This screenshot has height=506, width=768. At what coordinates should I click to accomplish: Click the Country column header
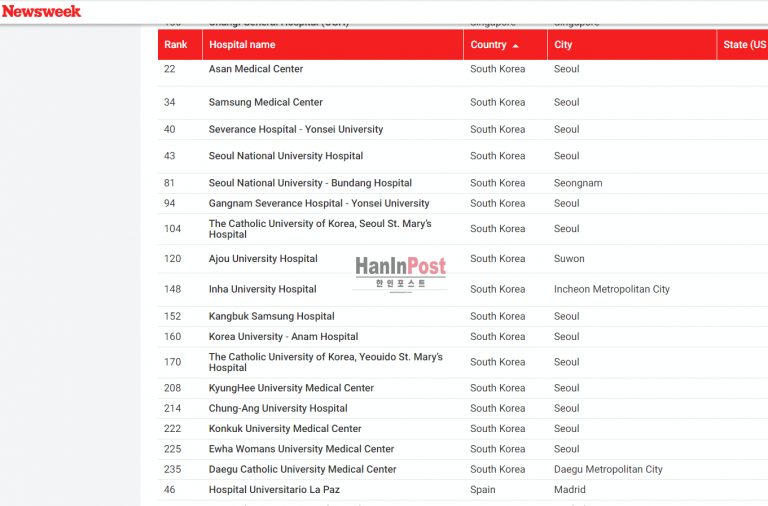tap(488, 45)
